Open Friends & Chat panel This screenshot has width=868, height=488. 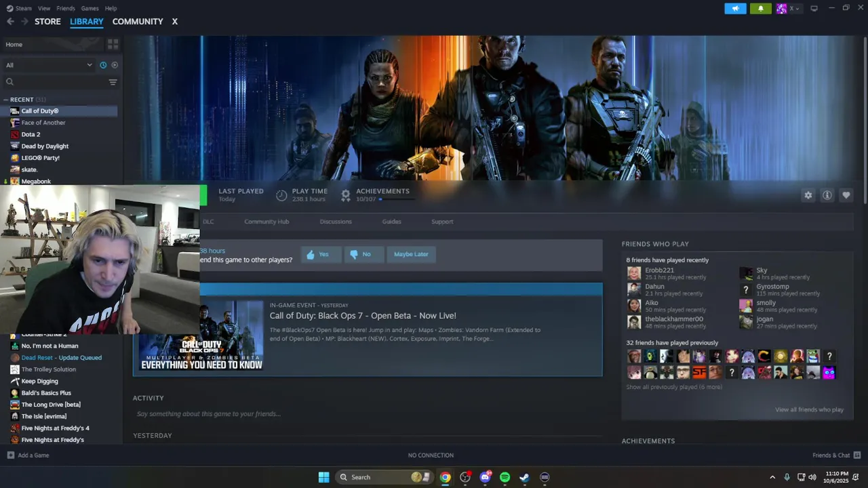(836, 455)
